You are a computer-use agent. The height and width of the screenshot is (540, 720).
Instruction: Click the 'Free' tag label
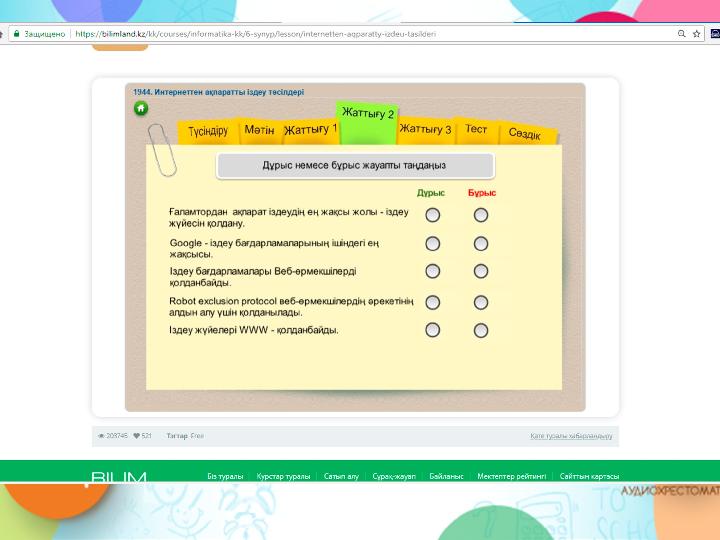(197, 436)
